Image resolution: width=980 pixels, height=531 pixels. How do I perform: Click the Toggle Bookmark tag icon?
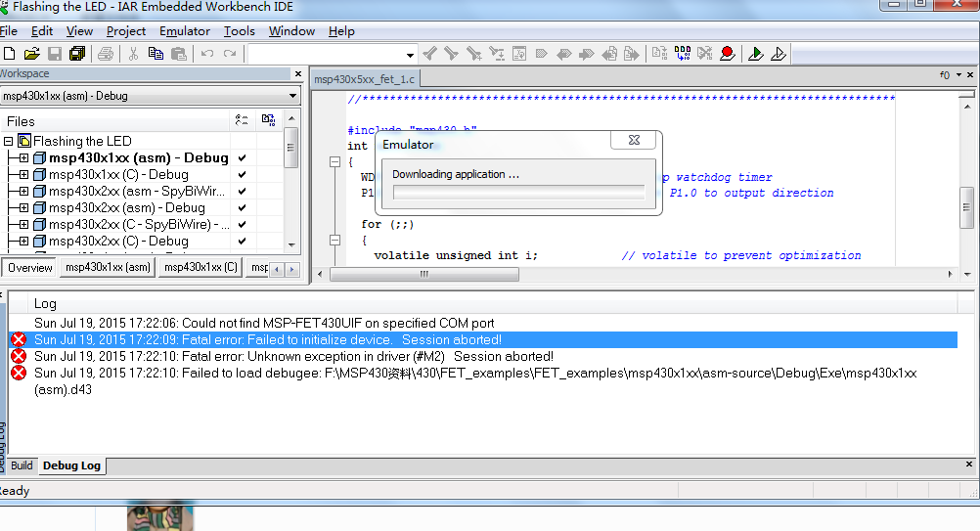click(x=541, y=55)
